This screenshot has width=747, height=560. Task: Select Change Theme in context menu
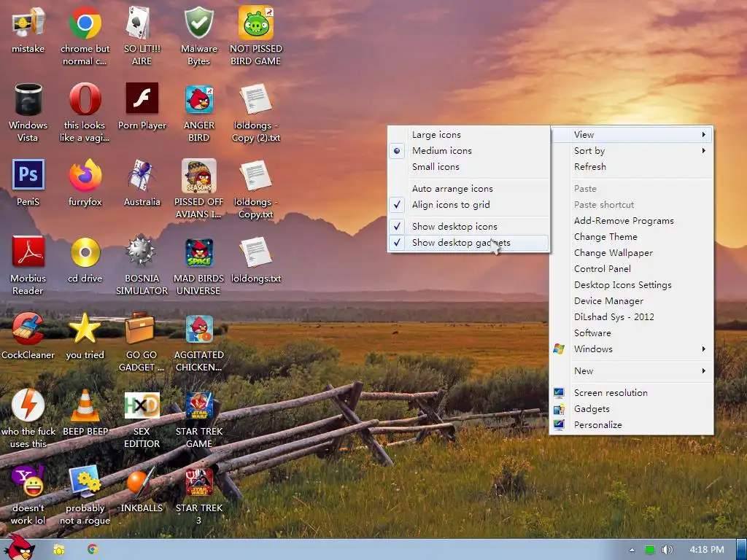point(632,237)
